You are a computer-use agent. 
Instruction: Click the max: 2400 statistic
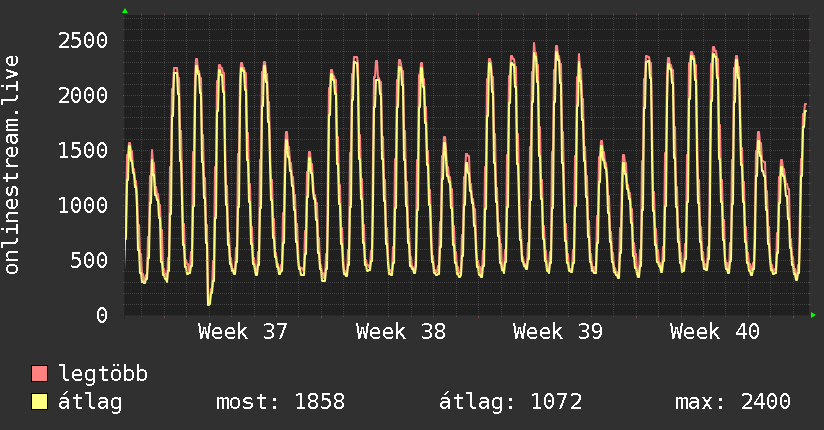pyautogui.click(x=733, y=402)
